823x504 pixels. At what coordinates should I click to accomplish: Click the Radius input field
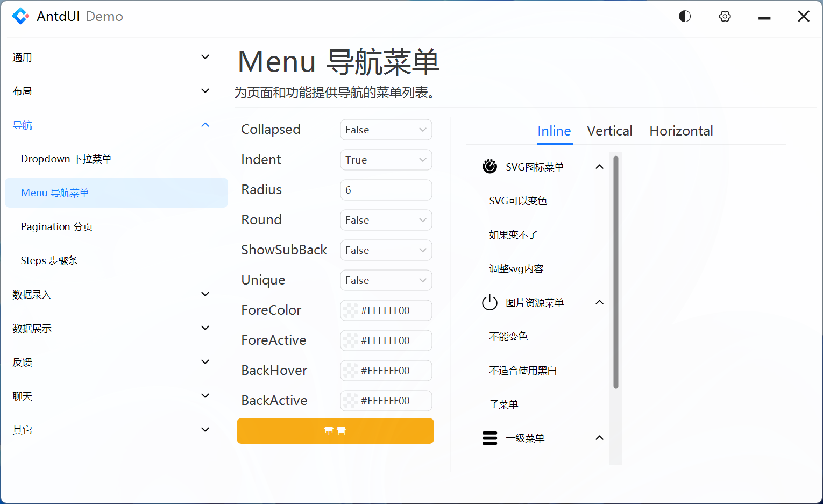click(386, 190)
